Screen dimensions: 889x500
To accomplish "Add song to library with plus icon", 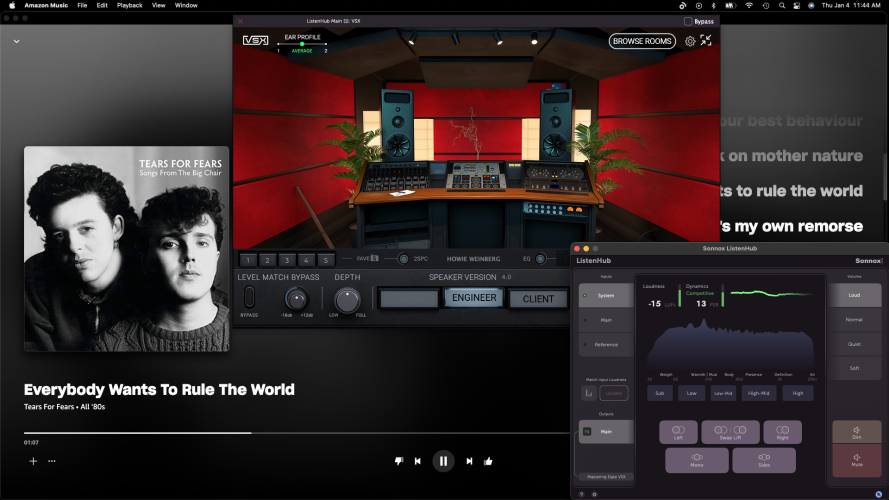I will tap(33, 461).
